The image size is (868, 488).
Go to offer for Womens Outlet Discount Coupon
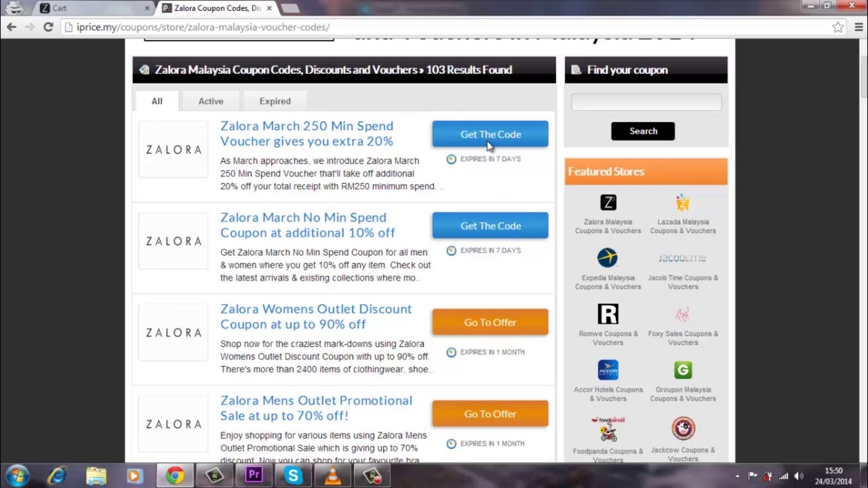(x=490, y=323)
